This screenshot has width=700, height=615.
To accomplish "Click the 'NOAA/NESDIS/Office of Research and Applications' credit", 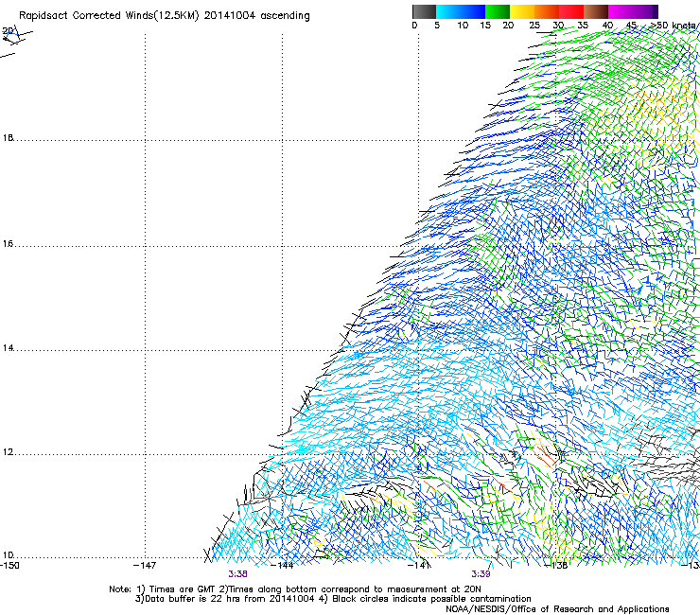I will pyautogui.click(x=557, y=609).
